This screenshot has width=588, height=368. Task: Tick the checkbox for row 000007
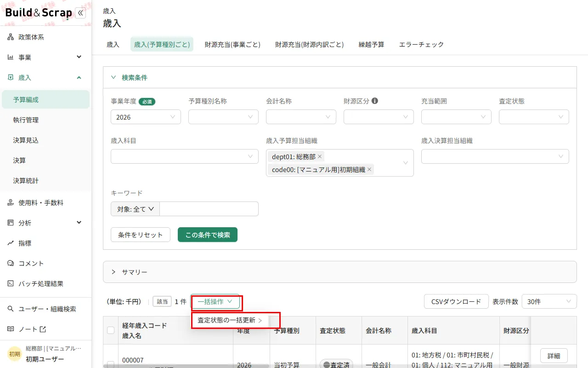click(111, 364)
